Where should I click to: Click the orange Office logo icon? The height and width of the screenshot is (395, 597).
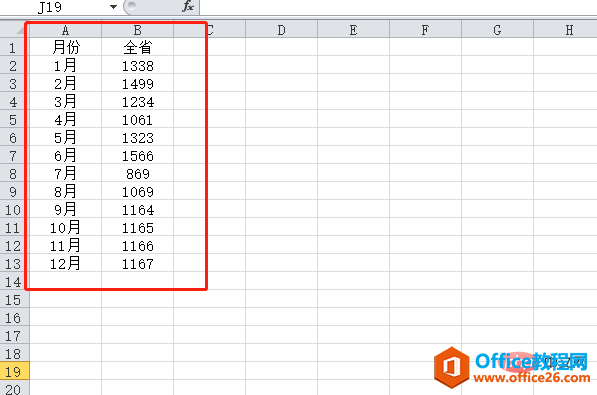pos(452,368)
